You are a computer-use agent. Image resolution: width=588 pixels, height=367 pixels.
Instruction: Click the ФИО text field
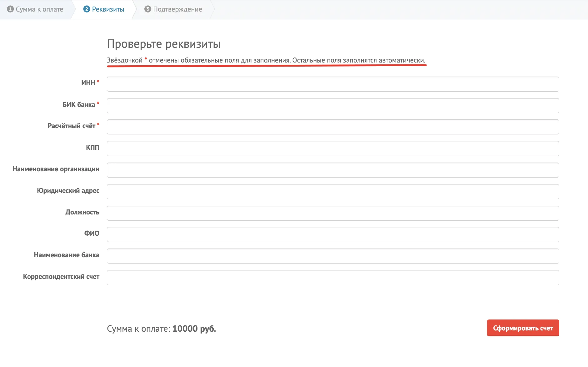click(x=333, y=234)
